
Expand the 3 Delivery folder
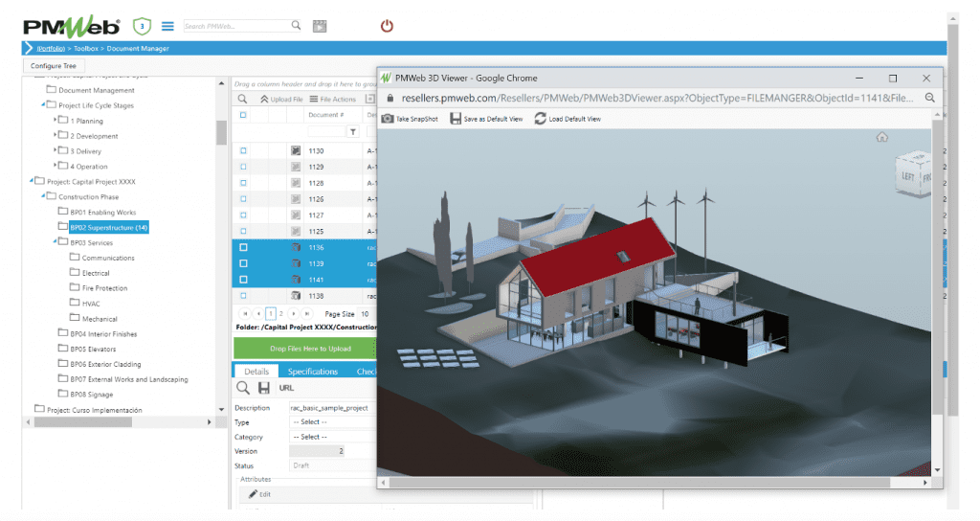[55, 148]
